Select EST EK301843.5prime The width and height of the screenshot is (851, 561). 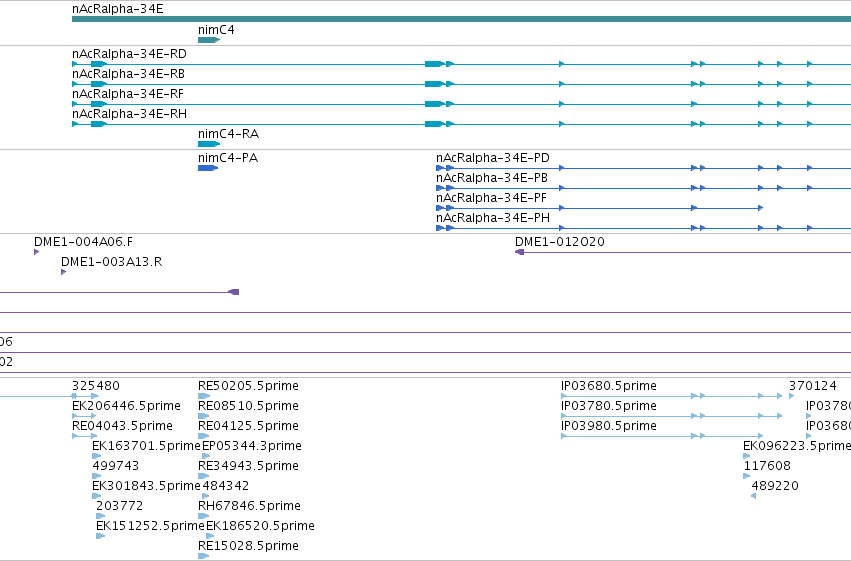tap(146, 486)
